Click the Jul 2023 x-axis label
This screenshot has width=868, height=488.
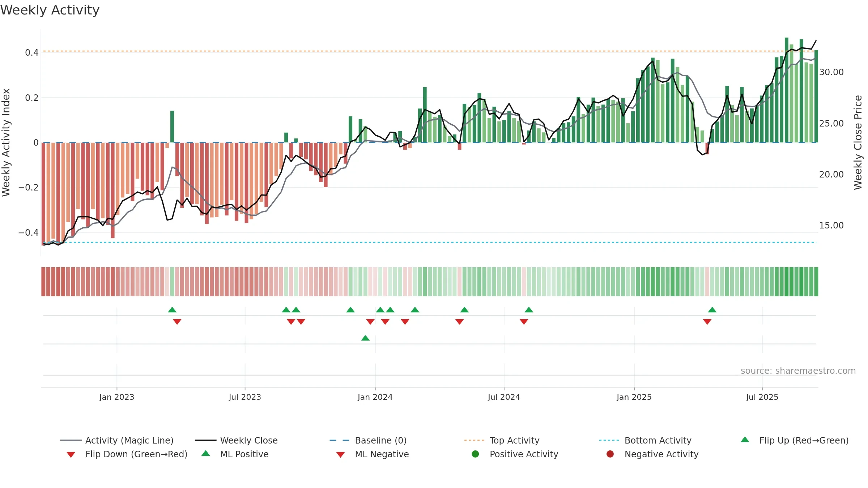coord(245,397)
